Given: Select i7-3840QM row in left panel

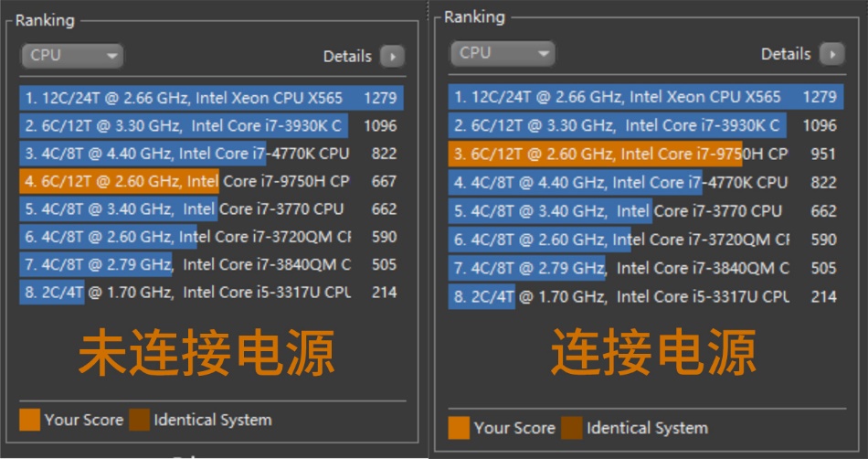Looking at the screenshot, I should pyautogui.click(x=211, y=264).
